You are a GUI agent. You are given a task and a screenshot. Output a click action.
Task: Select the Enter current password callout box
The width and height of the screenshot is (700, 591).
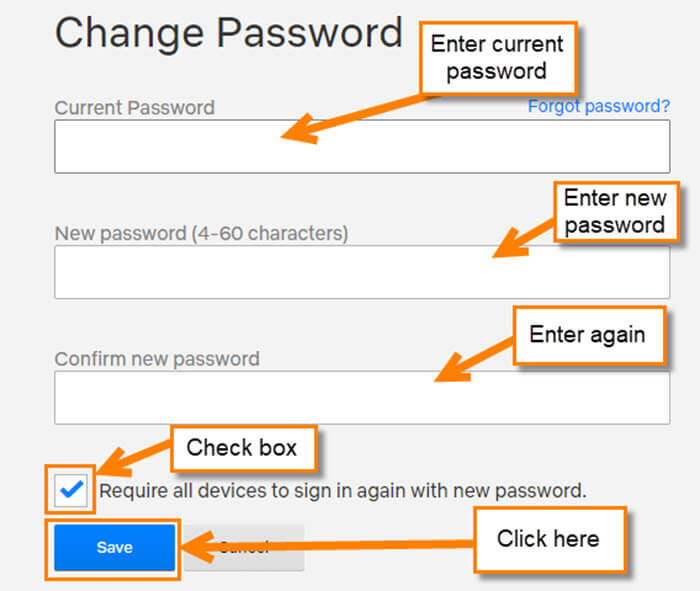click(497, 58)
